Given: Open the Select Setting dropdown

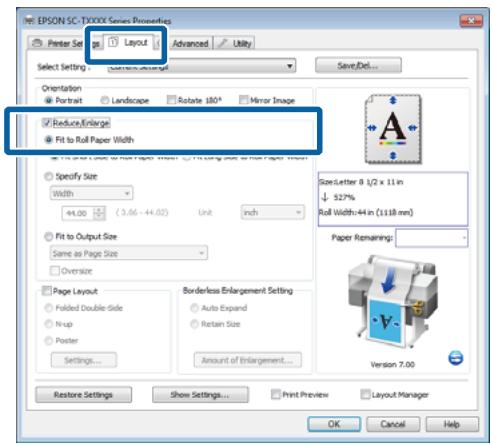Looking at the screenshot, I should (201, 66).
